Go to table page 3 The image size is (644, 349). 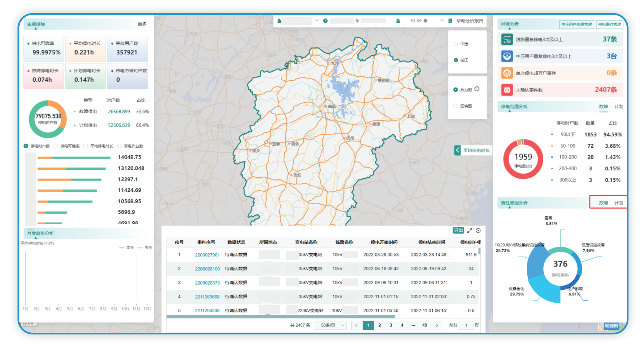pyautogui.click(x=391, y=325)
